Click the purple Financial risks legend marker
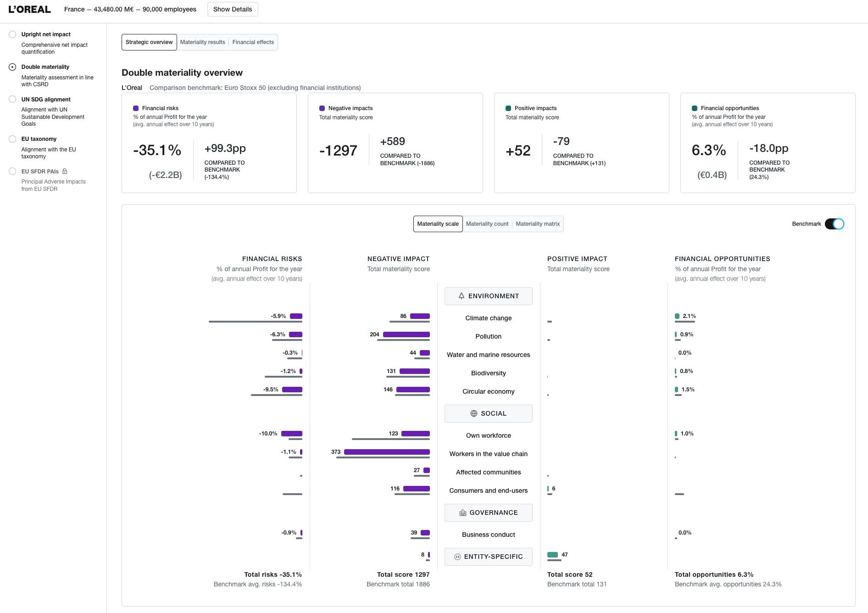 (x=136, y=108)
